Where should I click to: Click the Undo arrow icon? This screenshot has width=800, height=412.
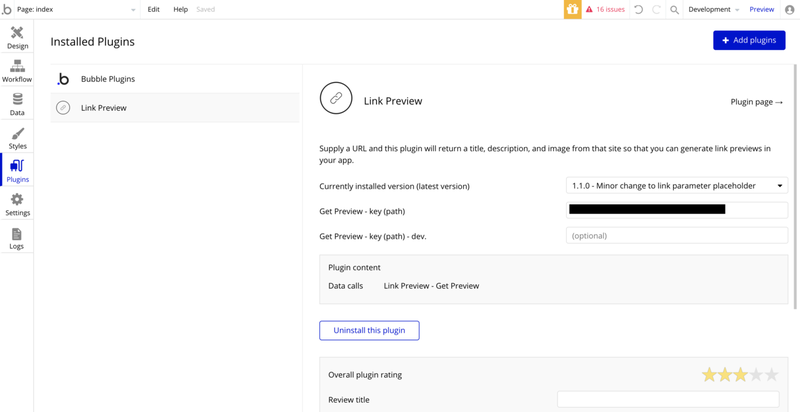coord(638,9)
